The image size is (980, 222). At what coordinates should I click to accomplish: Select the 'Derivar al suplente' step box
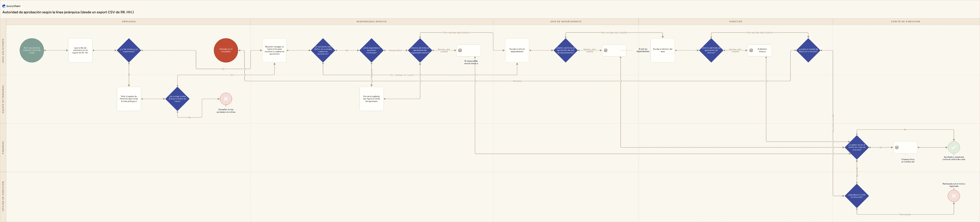click(x=372, y=99)
